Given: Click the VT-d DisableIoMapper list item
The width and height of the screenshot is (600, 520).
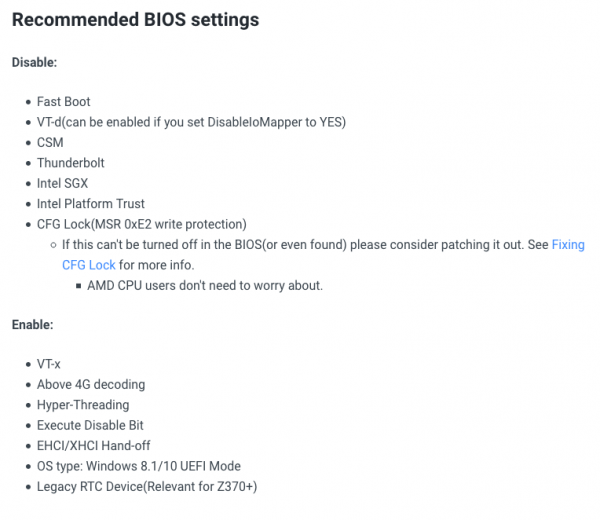Looking at the screenshot, I should pyautogui.click(x=191, y=122).
